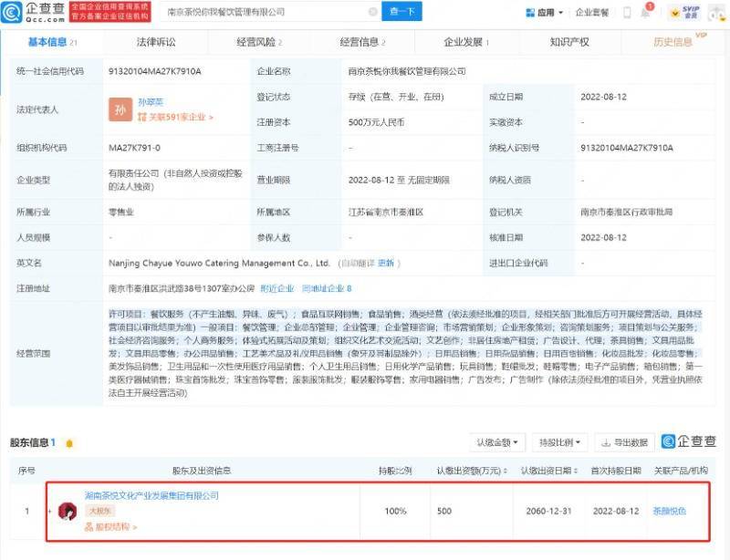Click the credit code 91320104MA27K7910A next to 统一社会信用代码

154,71
